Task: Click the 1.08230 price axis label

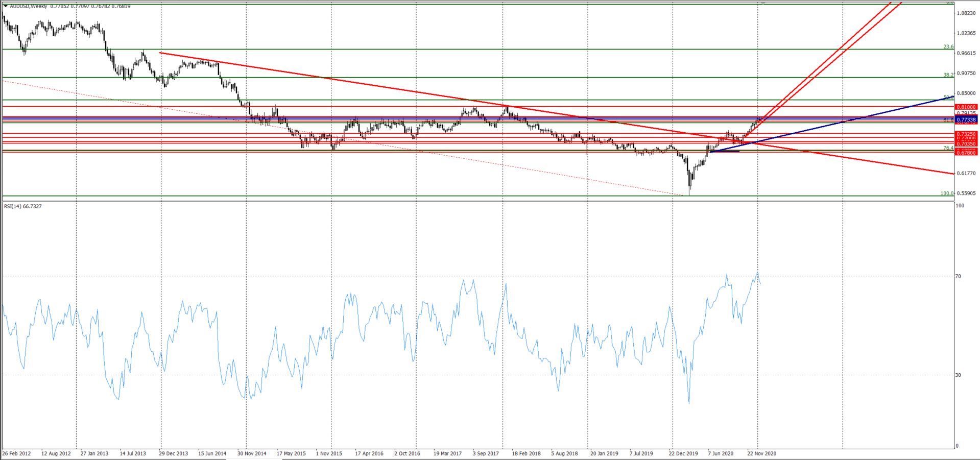Action: [965, 13]
